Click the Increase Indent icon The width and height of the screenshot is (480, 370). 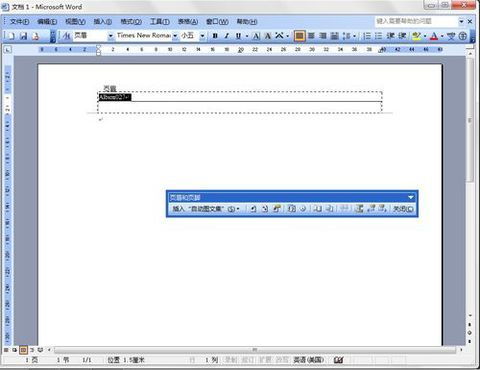pyautogui.click(x=402, y=36)
